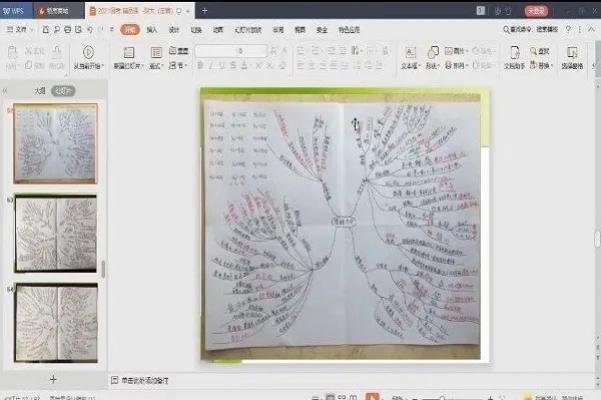Screen dimensions: 601x400
Task: Switch the side panel to slides view
Action: [x=62, y=90]
